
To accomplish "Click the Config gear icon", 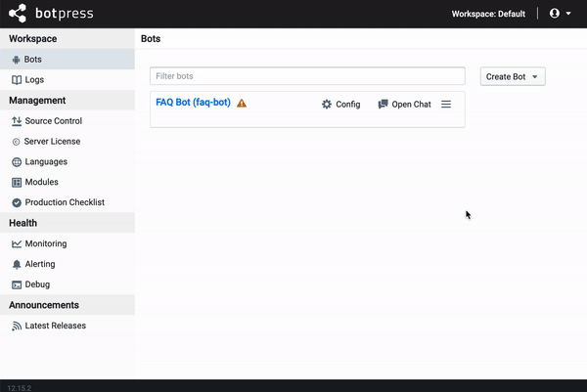I will [x=327, y=105].
